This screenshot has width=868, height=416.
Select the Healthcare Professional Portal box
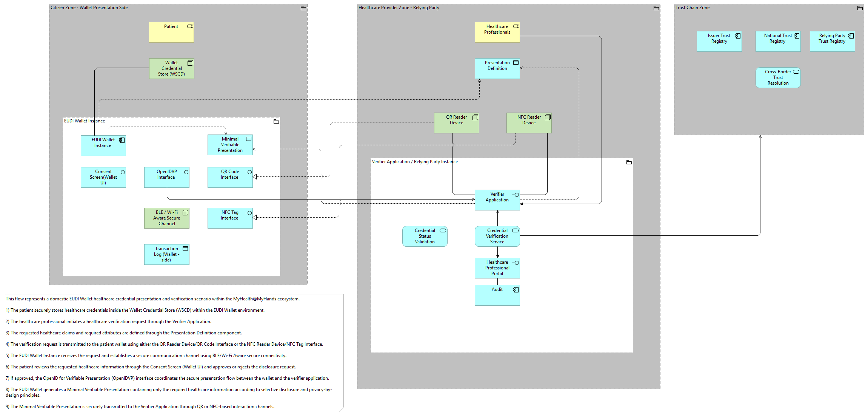(x=497, y=268)
